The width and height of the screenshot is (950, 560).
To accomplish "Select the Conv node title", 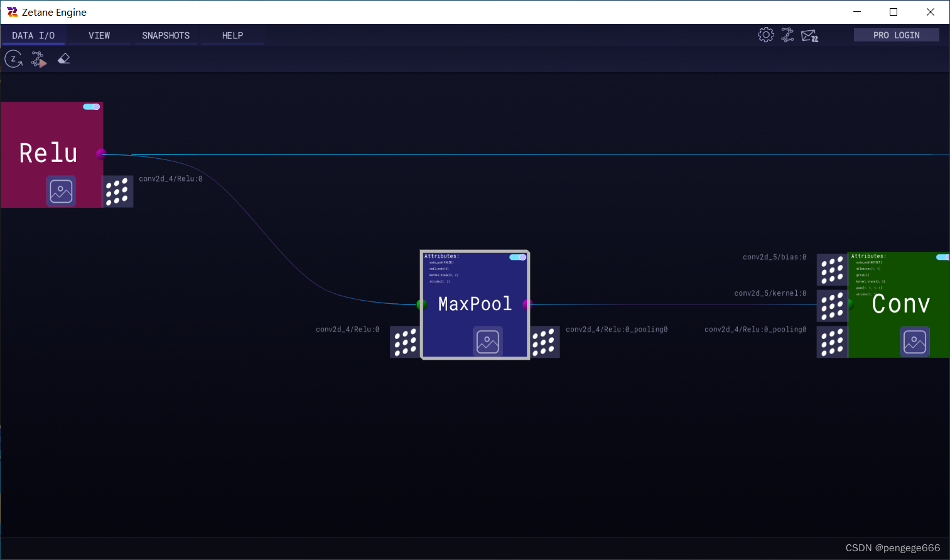I will pyautogui.click(x=901, y=304).
